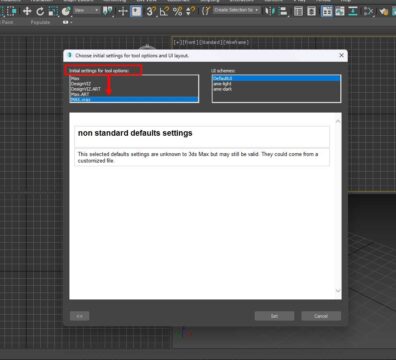The width and height of the screenshot is (396, 360).
Task: Click the Spinner Snap icon
Action: [x=190, y=11]
